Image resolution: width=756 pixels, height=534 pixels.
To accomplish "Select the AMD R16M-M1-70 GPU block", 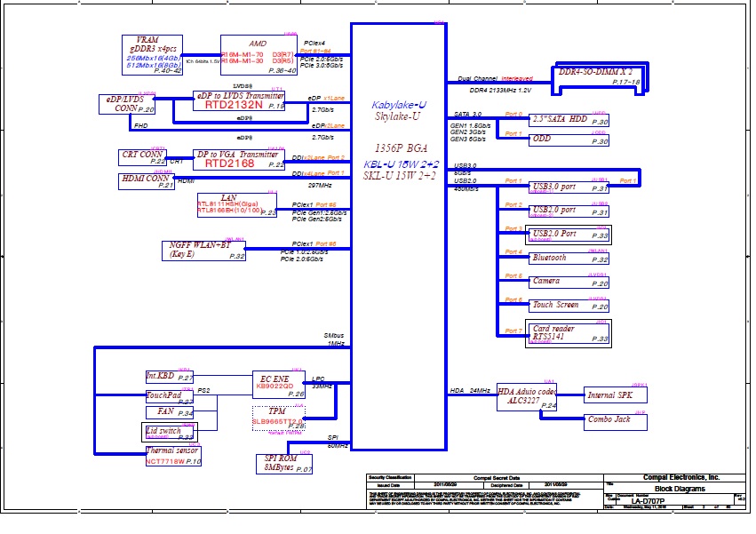I will point(259,55).
